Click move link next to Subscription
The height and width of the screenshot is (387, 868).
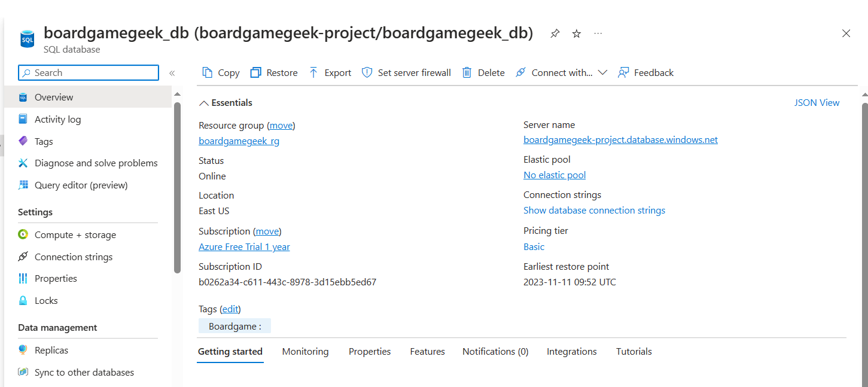[267, 231]
